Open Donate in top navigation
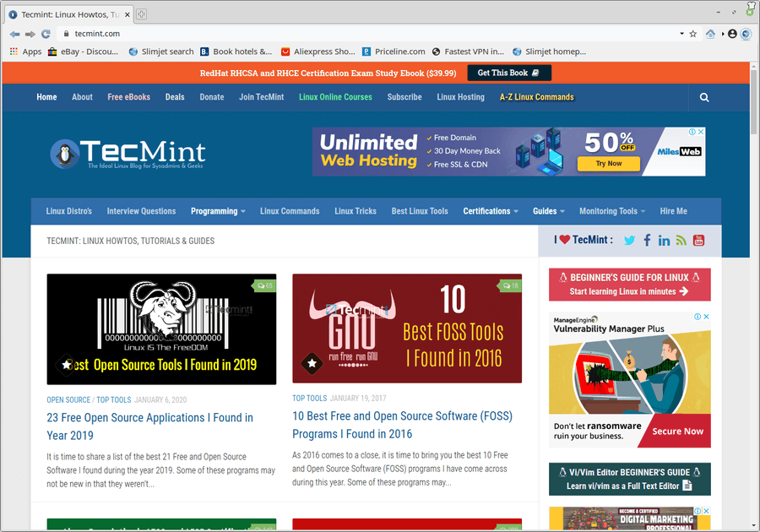 tap(212, 97)
